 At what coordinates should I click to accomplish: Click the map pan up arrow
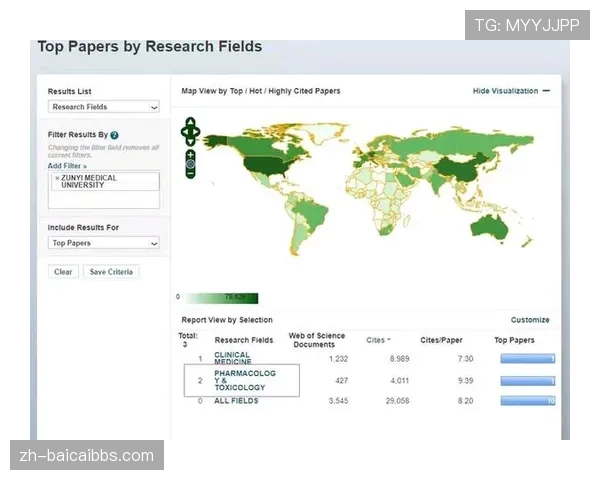click(190, 123)
